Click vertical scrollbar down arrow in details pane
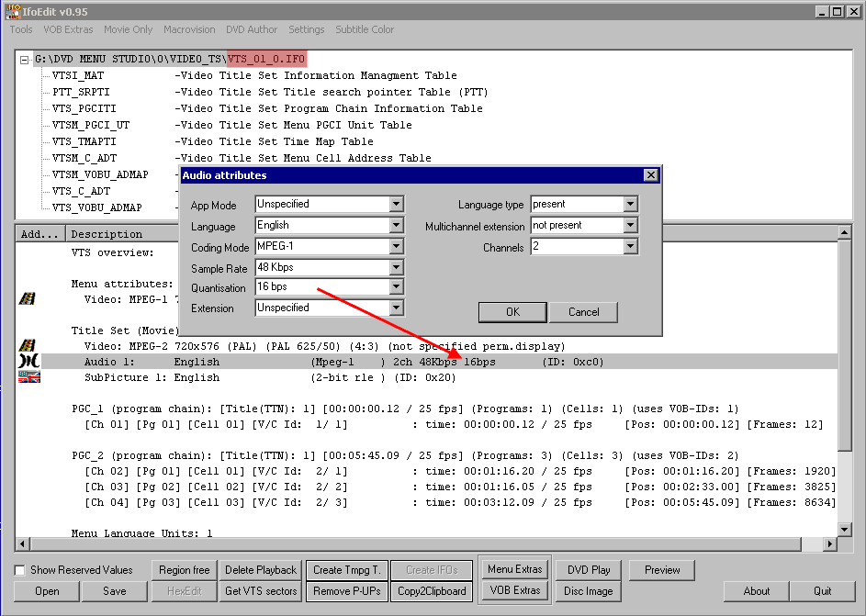 [844, 530]
